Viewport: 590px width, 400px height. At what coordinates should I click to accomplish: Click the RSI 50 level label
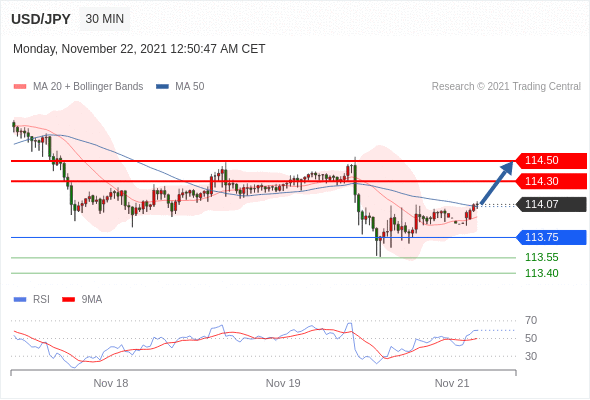click(x=531, y=338)
